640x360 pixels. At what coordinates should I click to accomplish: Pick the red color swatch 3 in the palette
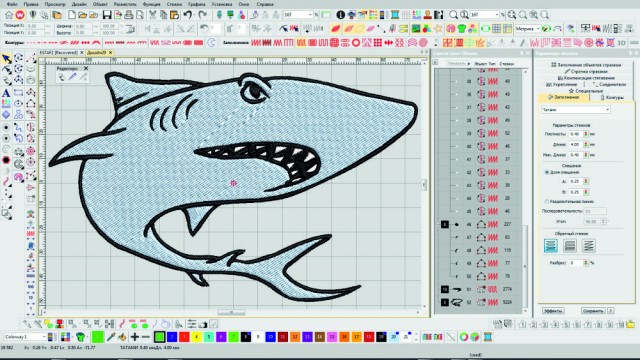[x=184, y=337]
